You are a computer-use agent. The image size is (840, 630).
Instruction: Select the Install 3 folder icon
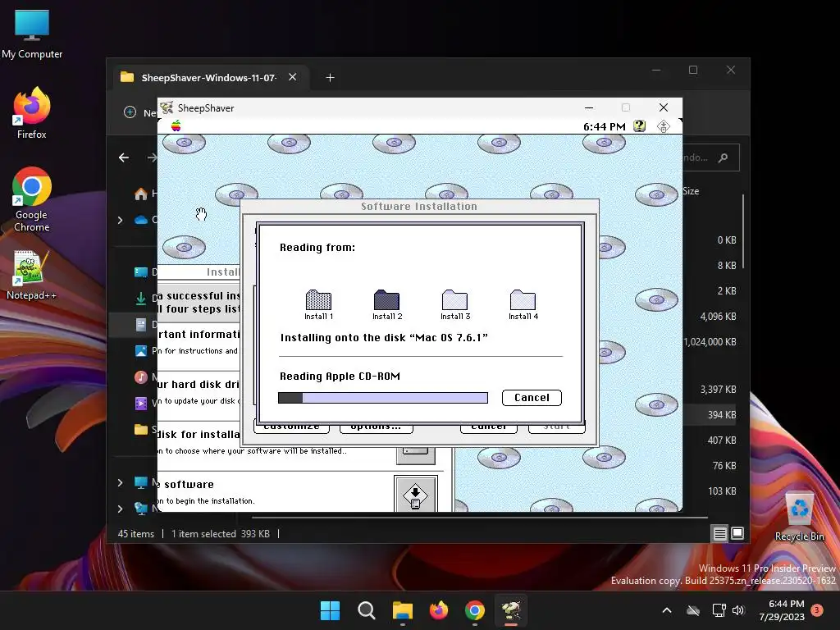454,299
